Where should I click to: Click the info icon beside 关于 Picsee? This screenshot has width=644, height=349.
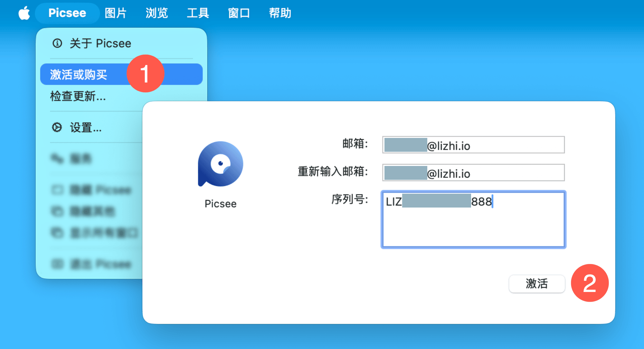pyautogui.click(x=57, y=43)
